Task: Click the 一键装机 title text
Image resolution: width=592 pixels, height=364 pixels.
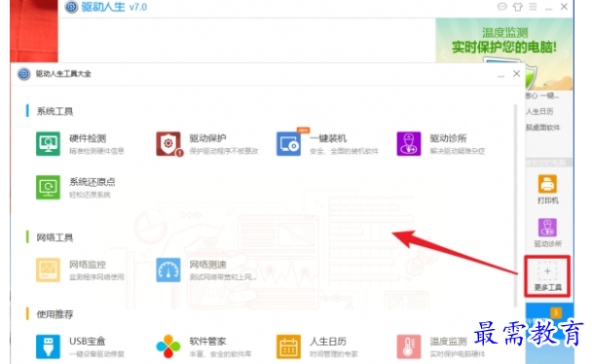Action: (x=328, y=138)
